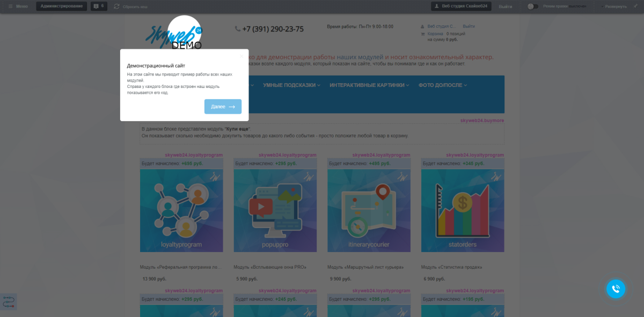
Task: Open the statorders product thumbnail
Action: coord(463,211)
